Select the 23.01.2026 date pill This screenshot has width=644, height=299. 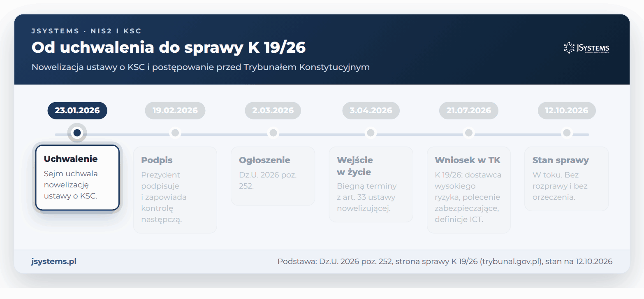77,110
